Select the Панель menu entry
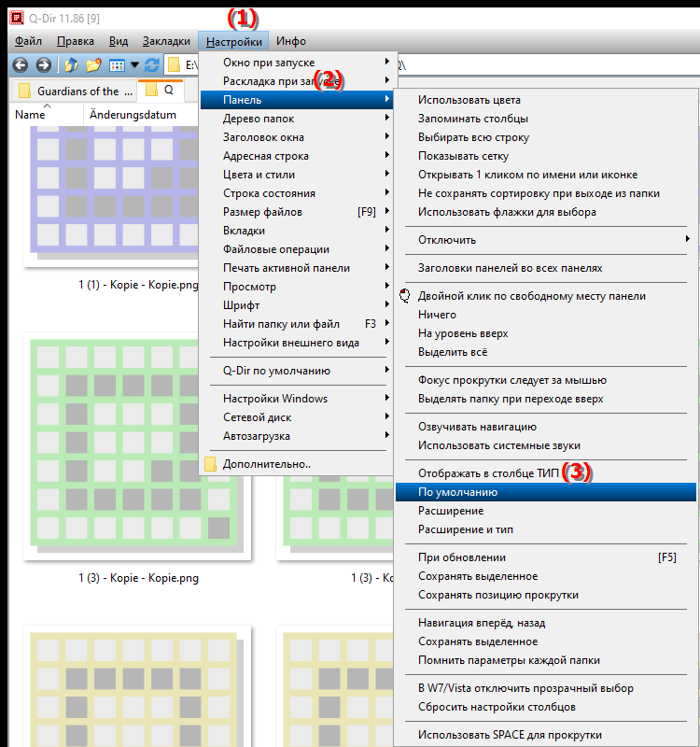The width and height of the screenshot is (700, 747). (297, 100)
